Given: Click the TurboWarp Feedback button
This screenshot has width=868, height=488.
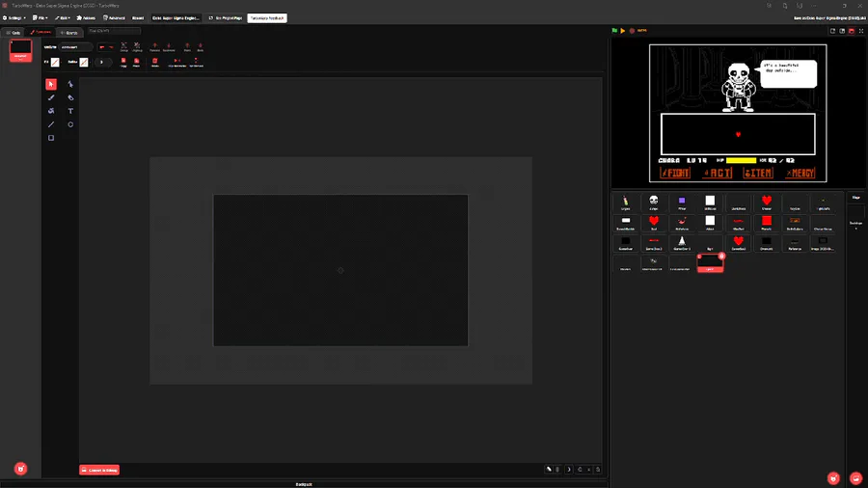Looking at the screenshot, I should click(267, 17).
